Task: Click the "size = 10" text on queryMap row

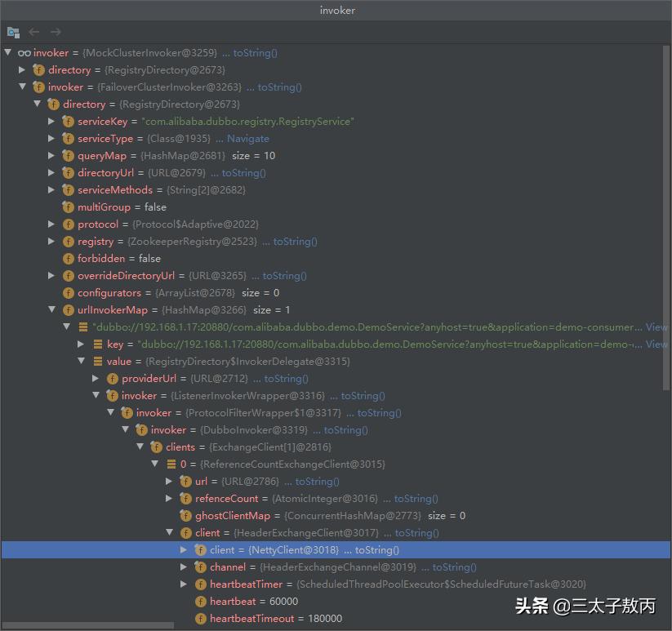Action: (x=253, y=156)
